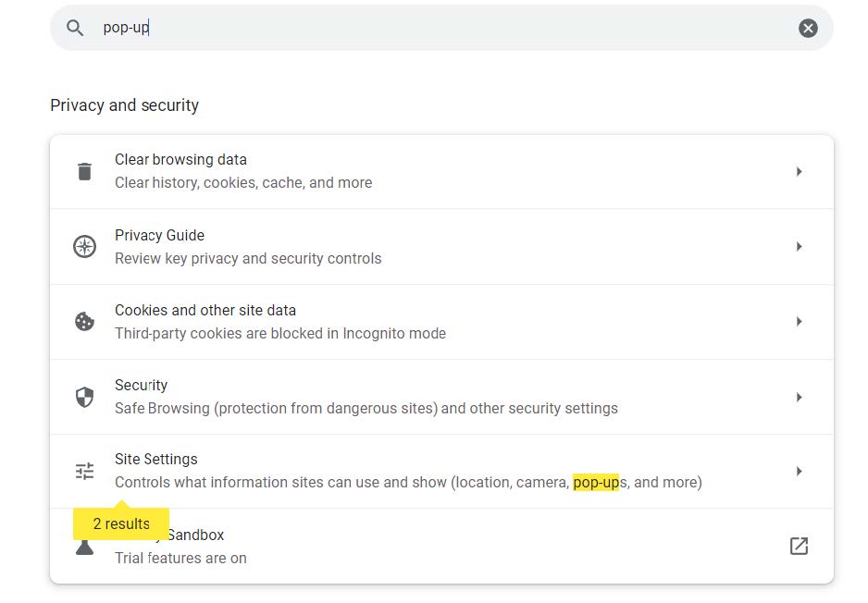This screenshot has width=868, height=603.
Task: Open Cookies and other site data
Action: pyautogui.click(x=441, y=322)
